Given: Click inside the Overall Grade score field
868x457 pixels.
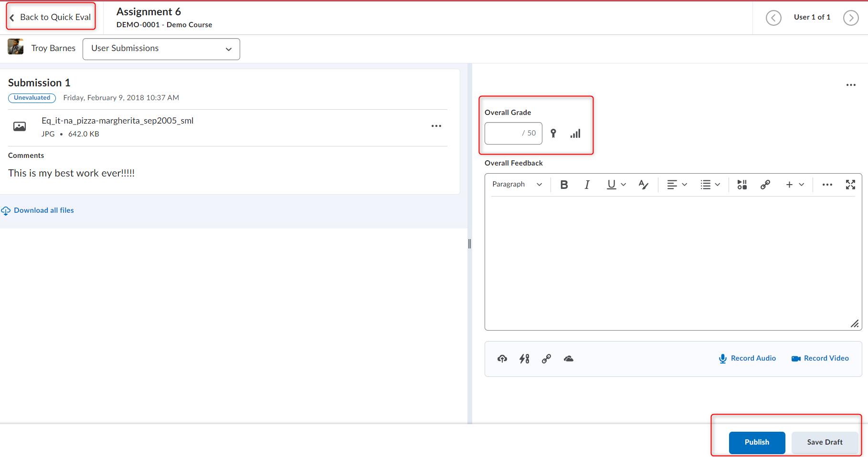Looking at the screenshot, I should click(x=506, y=134).
